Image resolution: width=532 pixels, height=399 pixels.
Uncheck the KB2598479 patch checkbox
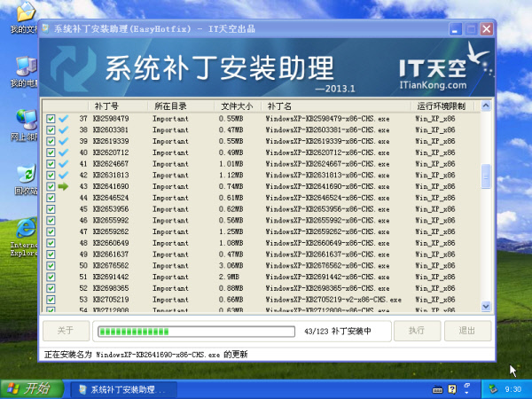51,119
